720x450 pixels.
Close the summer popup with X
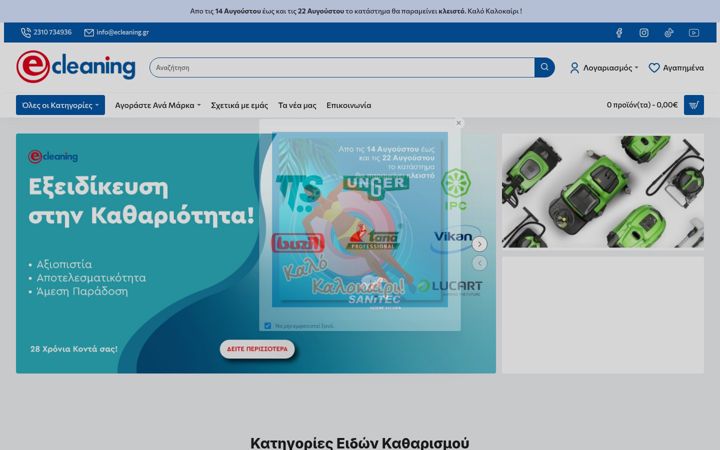point(458,123)
